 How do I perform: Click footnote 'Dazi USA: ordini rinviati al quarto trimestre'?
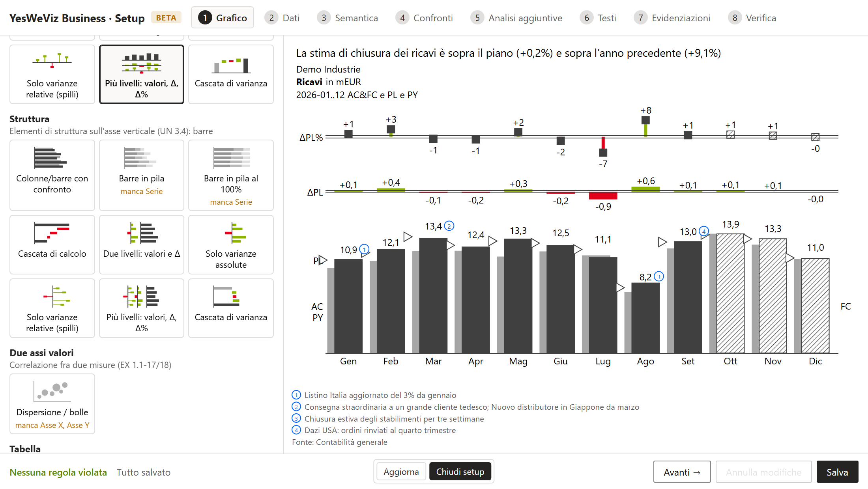pyautogui.click(x=380, y=430)
